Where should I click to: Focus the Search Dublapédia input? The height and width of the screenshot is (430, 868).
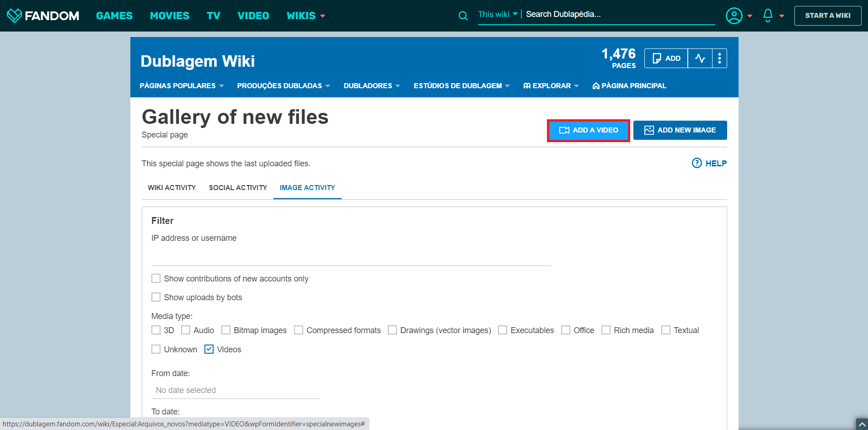[620, 14]
